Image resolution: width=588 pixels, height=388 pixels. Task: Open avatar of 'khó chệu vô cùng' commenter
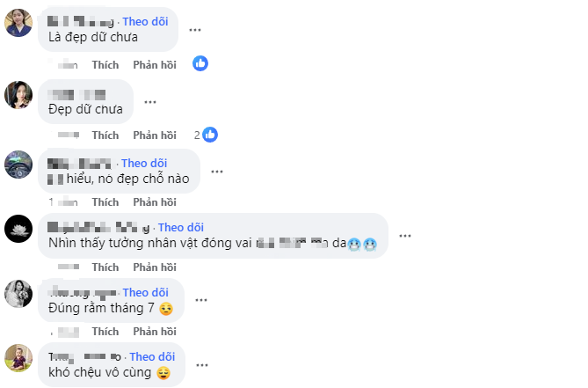click(x=19, y=357)
